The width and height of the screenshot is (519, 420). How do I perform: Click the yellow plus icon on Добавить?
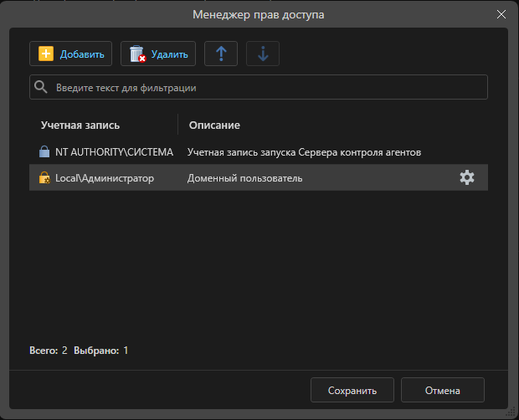[x=46, y=54]
